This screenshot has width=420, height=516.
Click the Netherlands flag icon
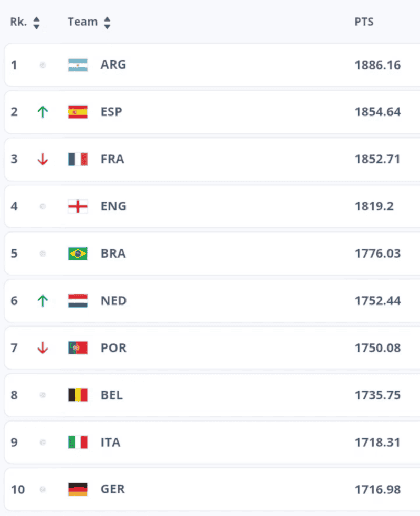tap(78, 301)
